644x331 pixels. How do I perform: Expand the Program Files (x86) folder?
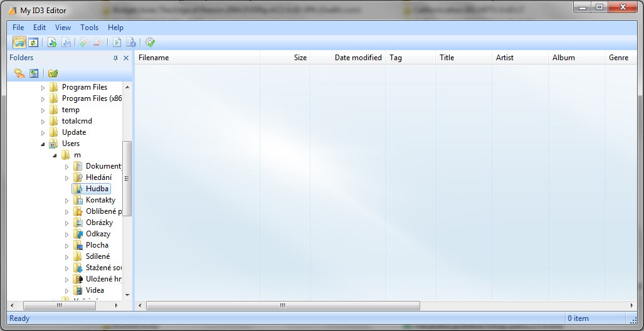[43, 98]
